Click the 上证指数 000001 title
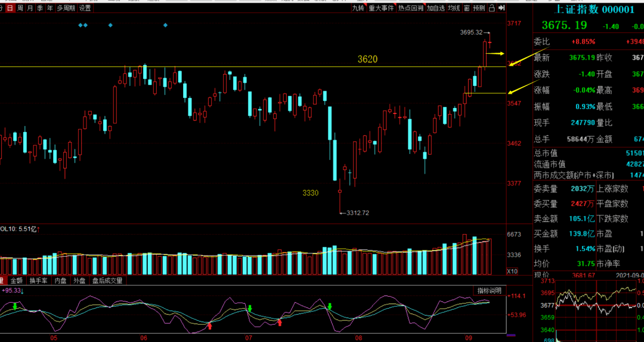The image size is (644, 342). (x=594, y=10)
